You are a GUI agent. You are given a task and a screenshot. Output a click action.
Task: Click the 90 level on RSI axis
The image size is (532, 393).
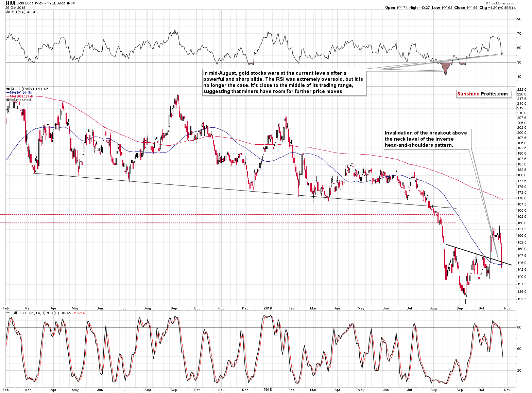pos(519,19)
